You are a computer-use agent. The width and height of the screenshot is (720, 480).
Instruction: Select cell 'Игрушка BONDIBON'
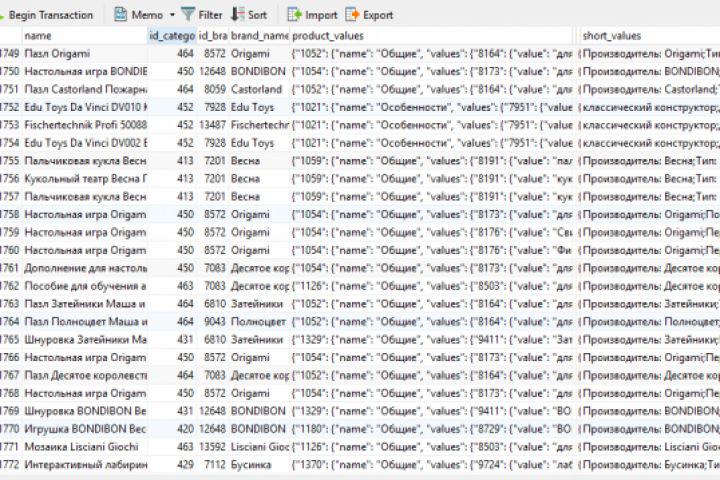[84, 429]
